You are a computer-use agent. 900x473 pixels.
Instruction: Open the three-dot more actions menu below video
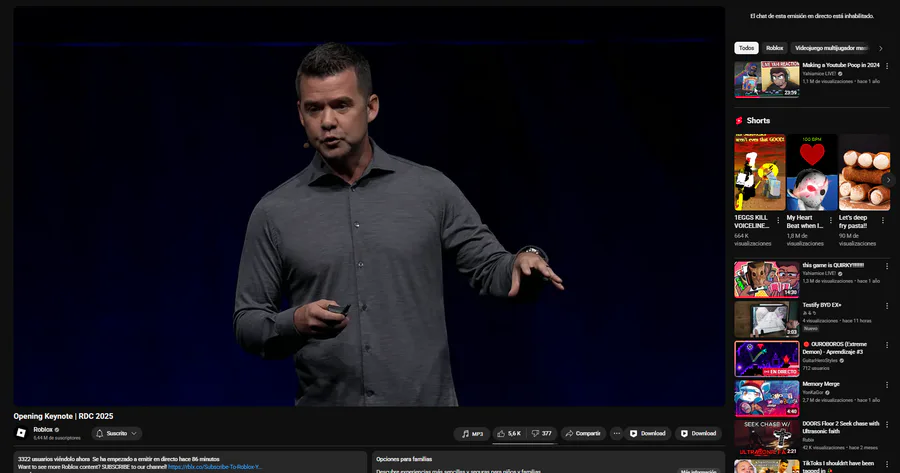pyautogui.click(x=616, y=433)
